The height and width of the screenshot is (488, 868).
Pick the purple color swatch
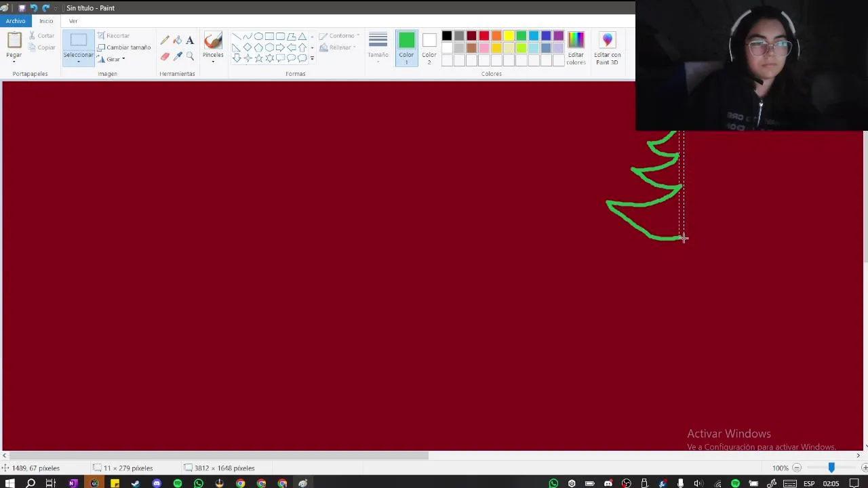click(x=558, y=36)
